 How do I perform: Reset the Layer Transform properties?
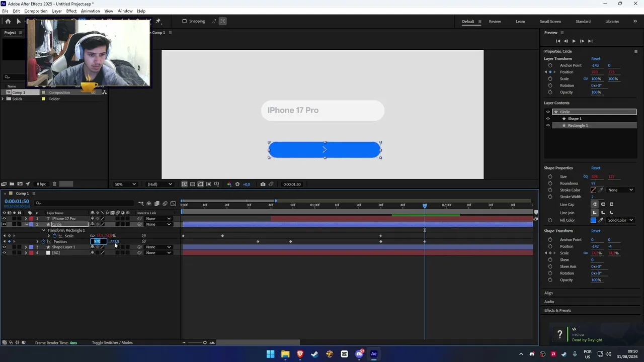(x=596, y=59)
